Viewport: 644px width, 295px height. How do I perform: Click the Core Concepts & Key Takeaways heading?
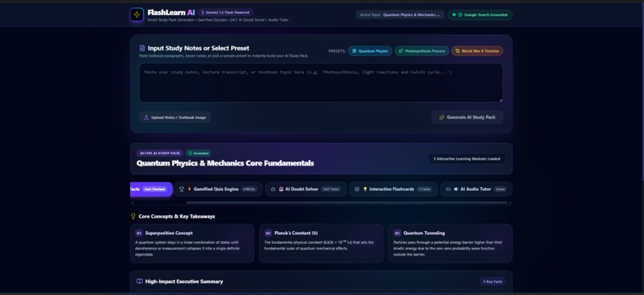click(x=177, y=216)
